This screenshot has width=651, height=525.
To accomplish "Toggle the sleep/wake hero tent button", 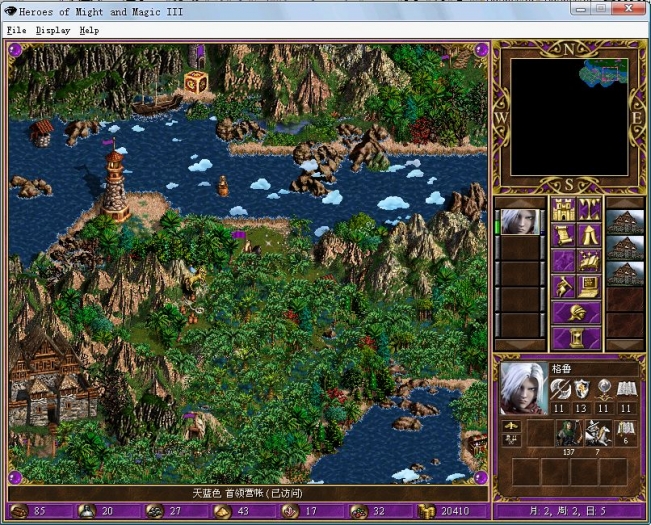I will coord(590,235).
